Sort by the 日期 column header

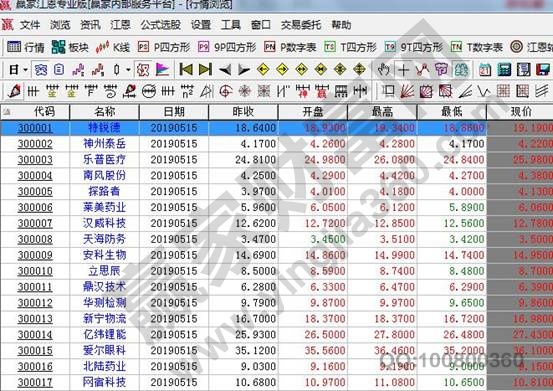pyautogui.click(x=174, y=112)
